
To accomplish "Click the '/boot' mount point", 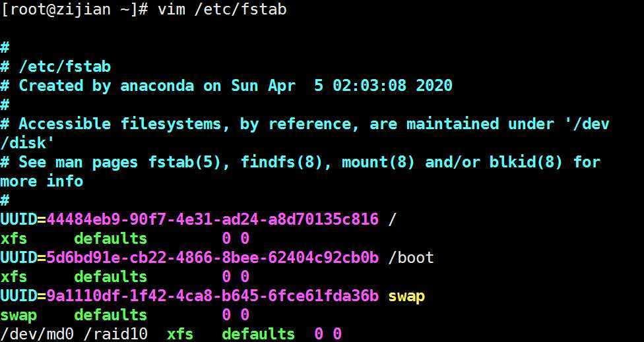I will tap(410, 258).
